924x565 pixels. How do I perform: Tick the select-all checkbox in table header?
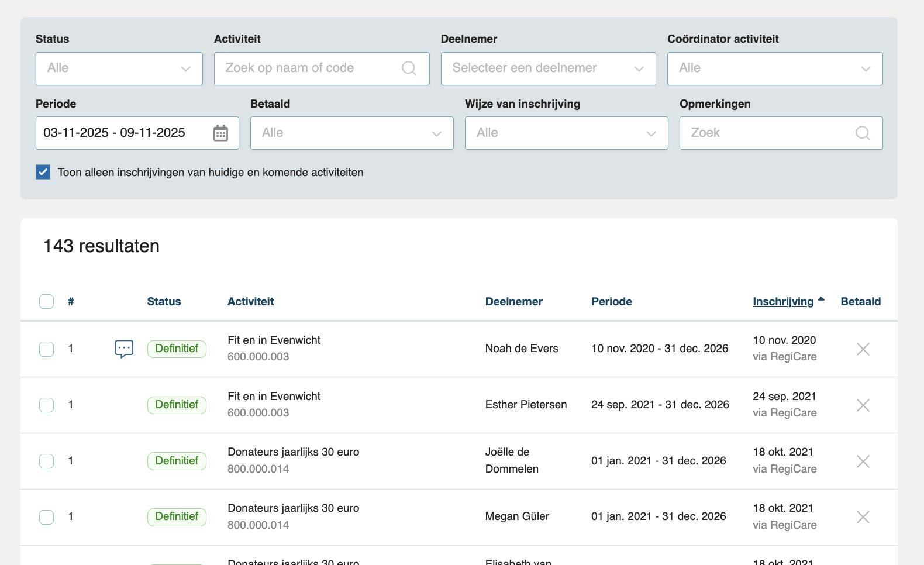pos(47,301)
